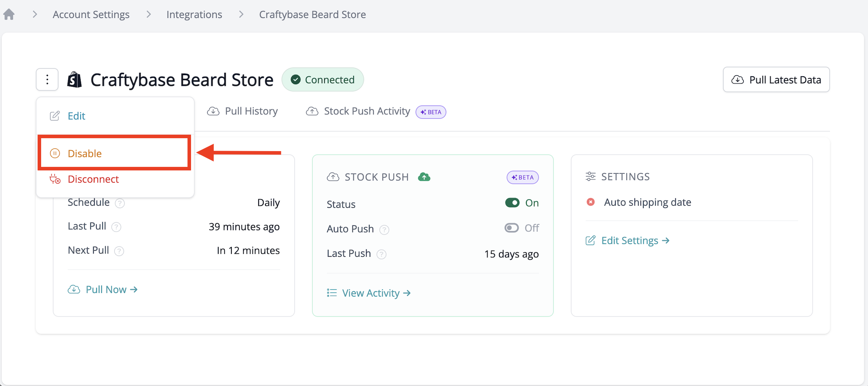Click the Shopify bag logo icon
The image size is (868, 386).
[x=74, y=79]
